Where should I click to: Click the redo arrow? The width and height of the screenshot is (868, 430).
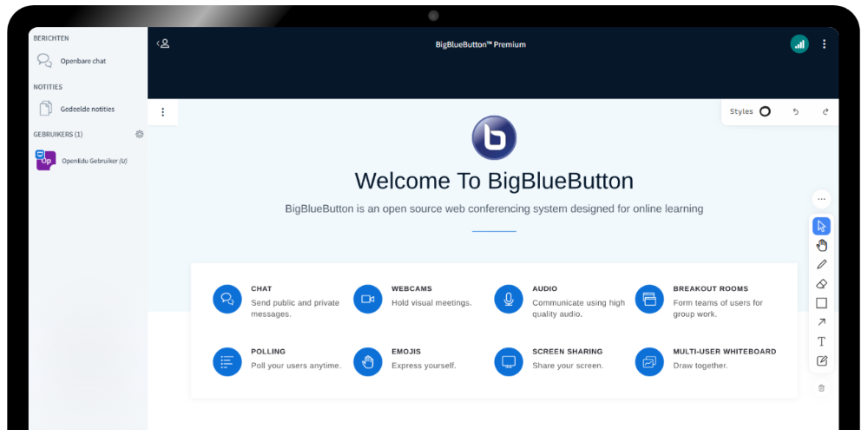click(x=825, y=112)
